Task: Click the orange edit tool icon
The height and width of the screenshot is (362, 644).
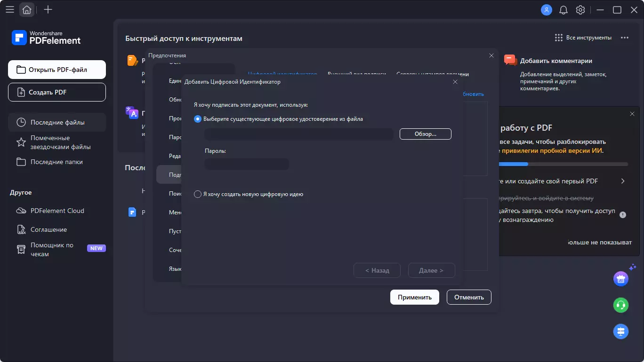Action: click(132, 60)
